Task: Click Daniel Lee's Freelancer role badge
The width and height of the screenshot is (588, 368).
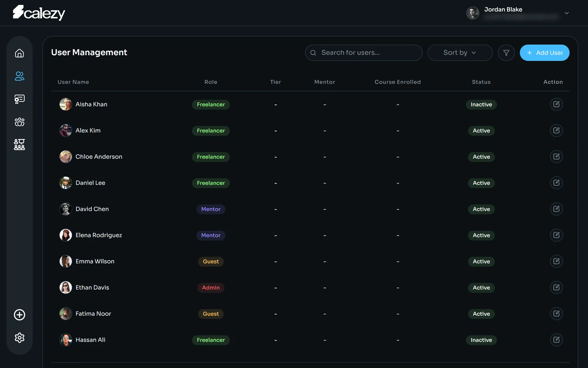Action: 211,183
